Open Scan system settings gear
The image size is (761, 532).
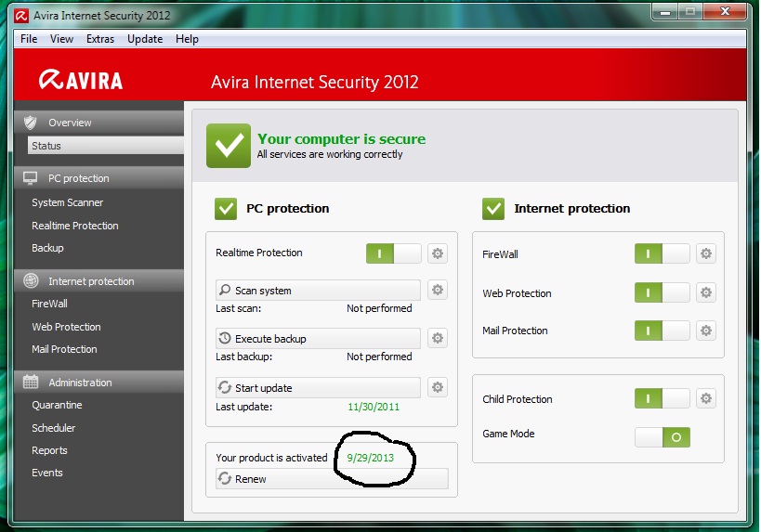coord(438,290)
